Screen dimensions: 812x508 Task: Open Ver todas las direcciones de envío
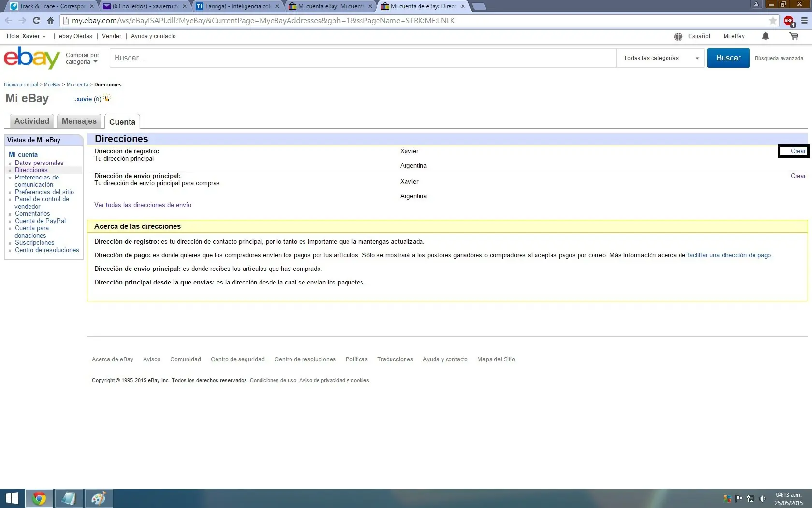tap(143, 205)
